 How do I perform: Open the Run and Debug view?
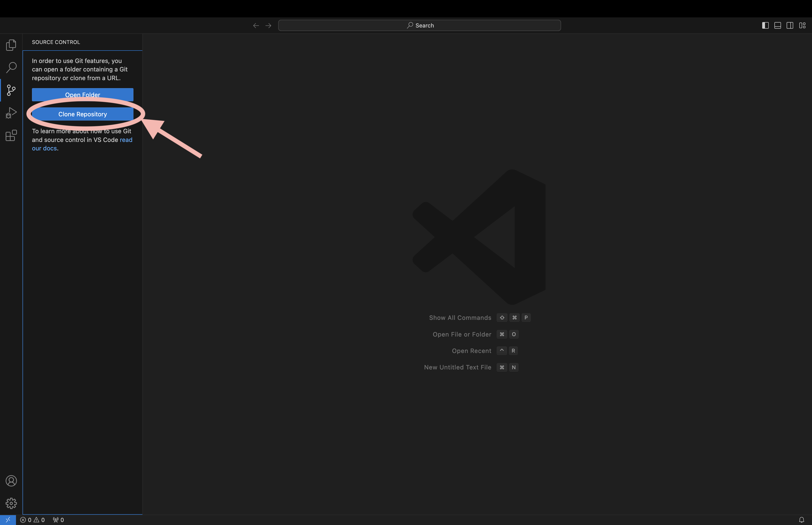click(x=11, y=113)
